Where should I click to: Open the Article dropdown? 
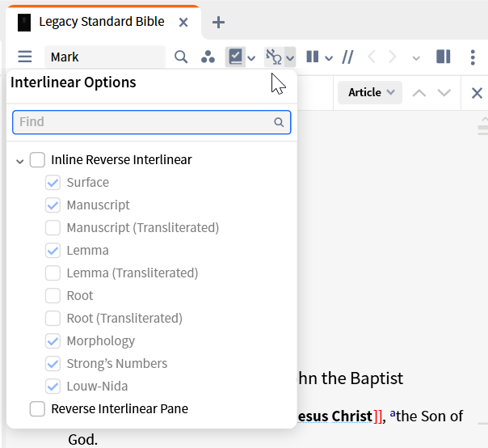point(370,92)
